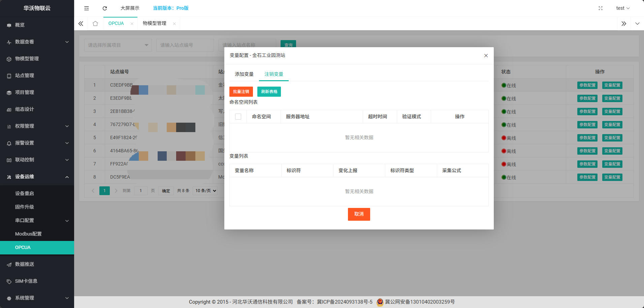
Task: Click the 取消 button in dialog
Action: (359, 214)
